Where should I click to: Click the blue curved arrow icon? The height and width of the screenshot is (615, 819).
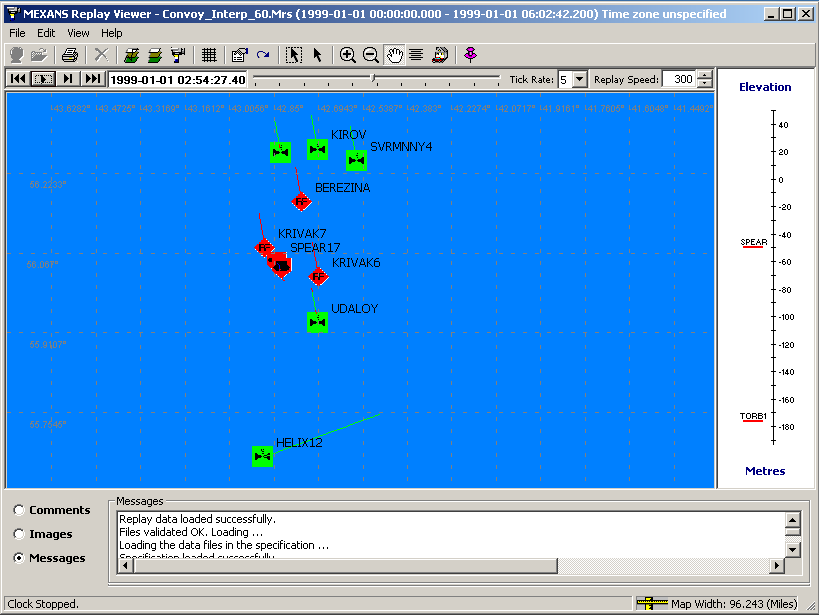(263, 55)
